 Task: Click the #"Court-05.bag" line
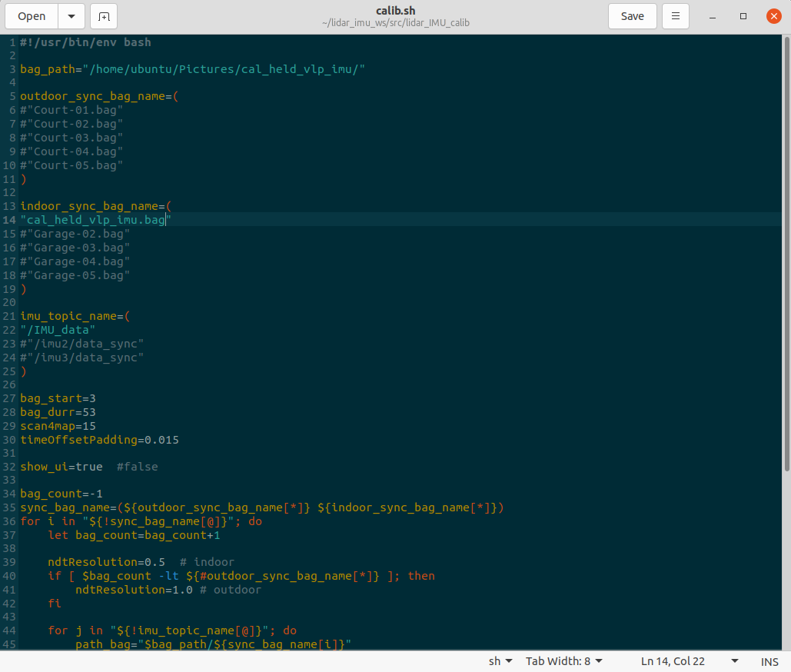click(x=71, y=165)
